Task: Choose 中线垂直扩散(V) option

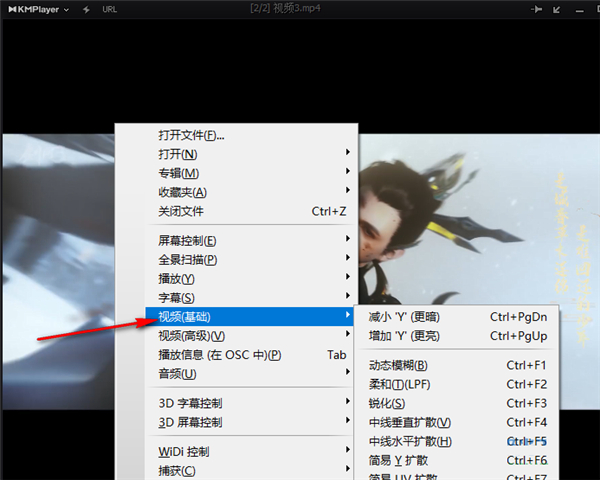Action: (457, 422)
